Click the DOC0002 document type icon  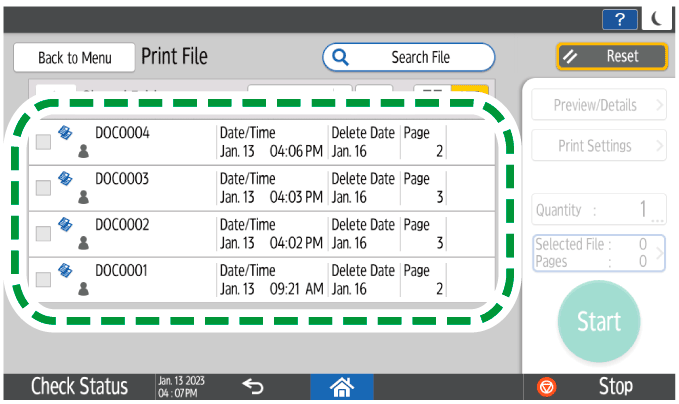coord(66,225)
